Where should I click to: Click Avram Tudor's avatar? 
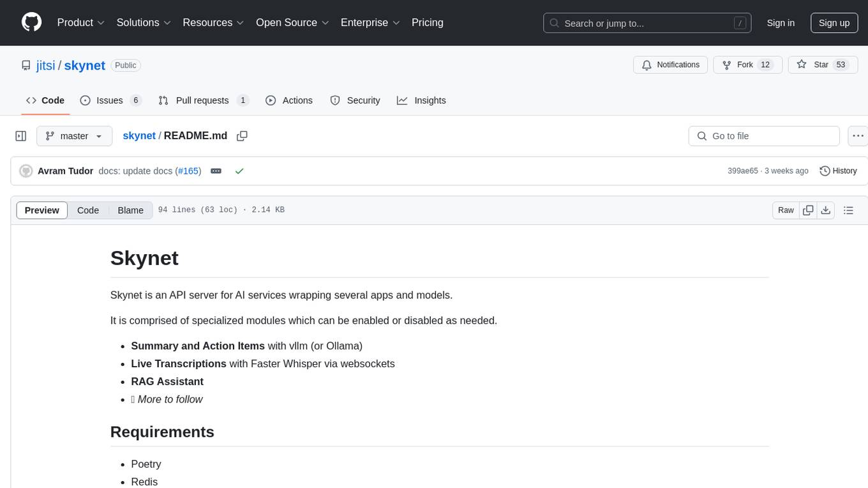[x=26, y=171]
